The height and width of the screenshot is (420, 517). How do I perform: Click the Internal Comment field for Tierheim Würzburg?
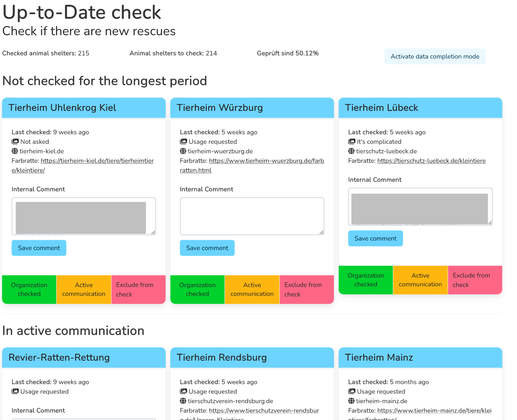pos(252,216)
